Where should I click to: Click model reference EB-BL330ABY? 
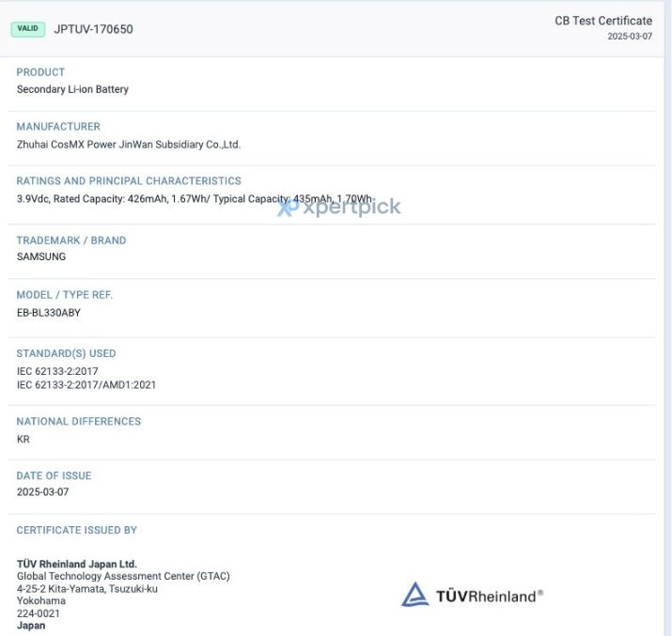(x=49, y=313)
